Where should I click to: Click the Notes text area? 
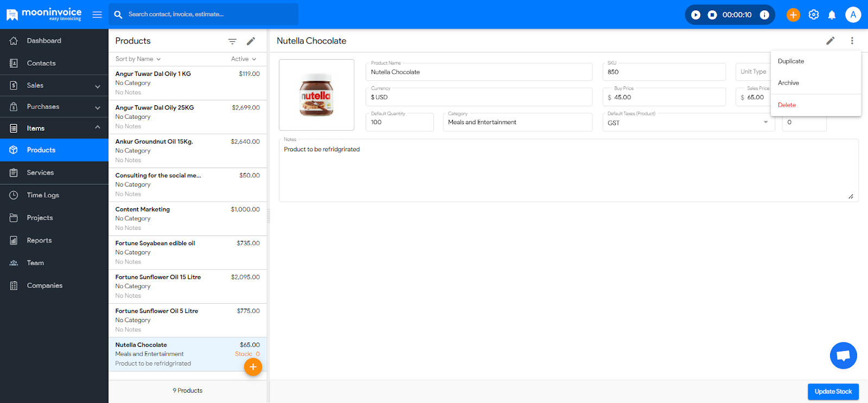[x=569, y=170]
